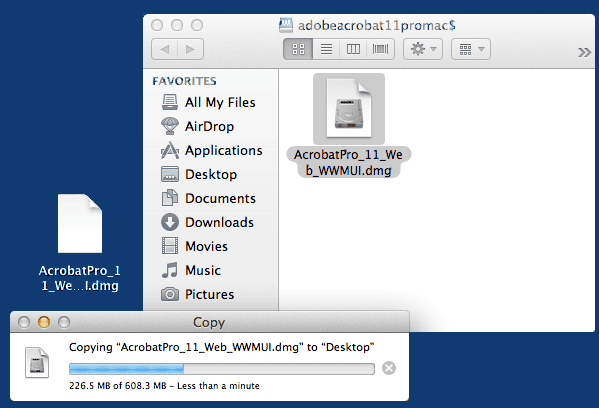599x408 pixels.
Task: Select the dmg disk image icon in Finder
Action: (349, 108)
